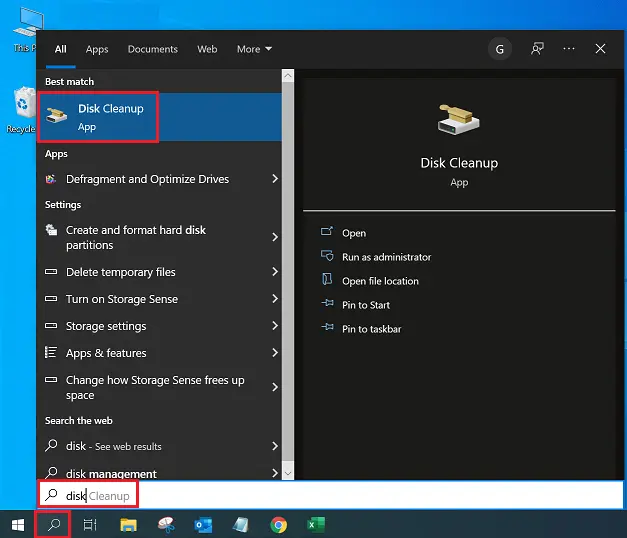
Task: Choose Pin to Start
Action: pos(366,305)
